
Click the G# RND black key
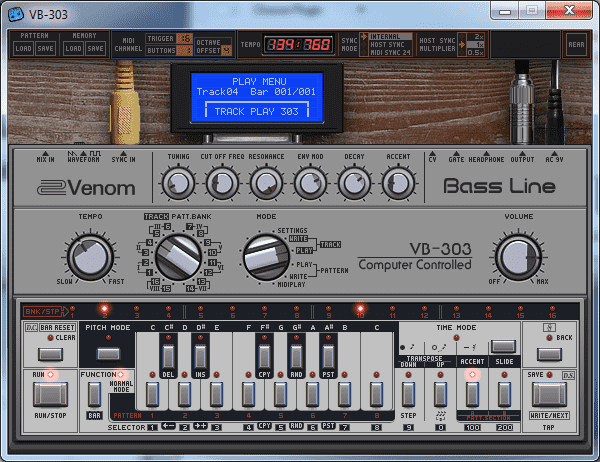pyautogui.click(x=296, y=356)
